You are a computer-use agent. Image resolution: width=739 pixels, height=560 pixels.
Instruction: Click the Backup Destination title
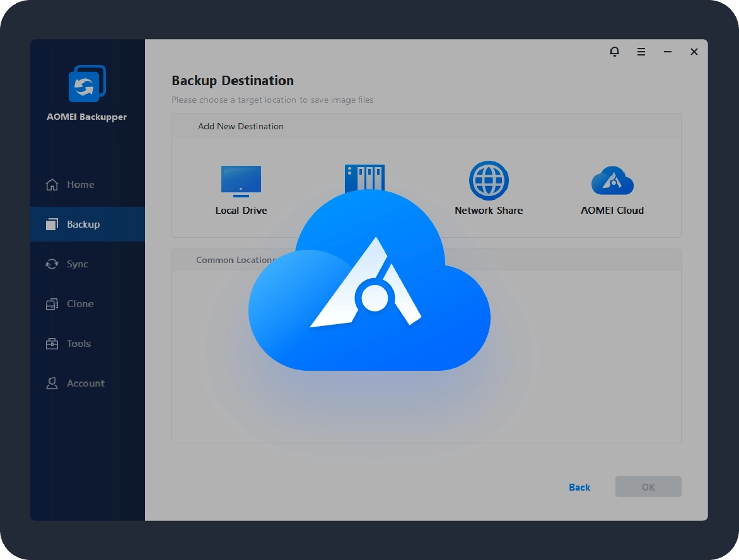[232, 81]
